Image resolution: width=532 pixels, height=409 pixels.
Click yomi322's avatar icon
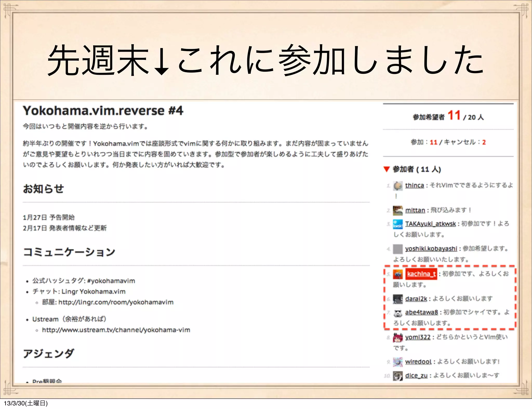tap(397, 337)
